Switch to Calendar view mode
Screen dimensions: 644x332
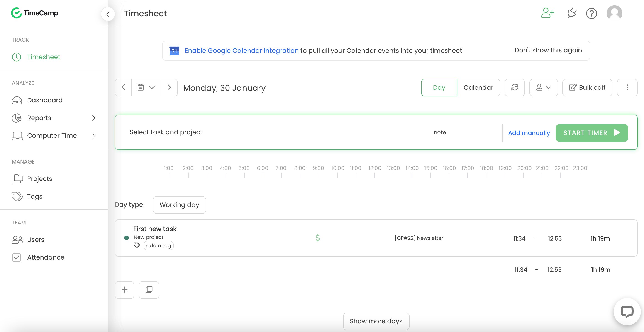click(x=478, y=87)
